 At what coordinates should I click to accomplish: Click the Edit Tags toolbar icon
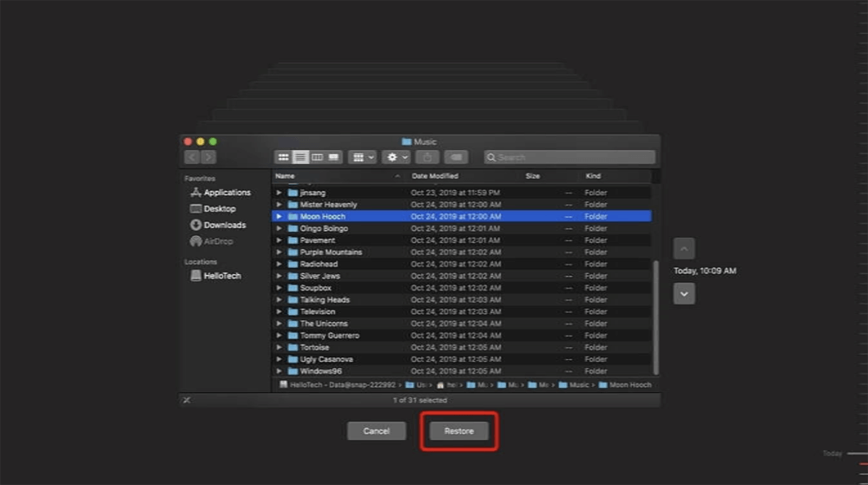click(x=457, y=158)
